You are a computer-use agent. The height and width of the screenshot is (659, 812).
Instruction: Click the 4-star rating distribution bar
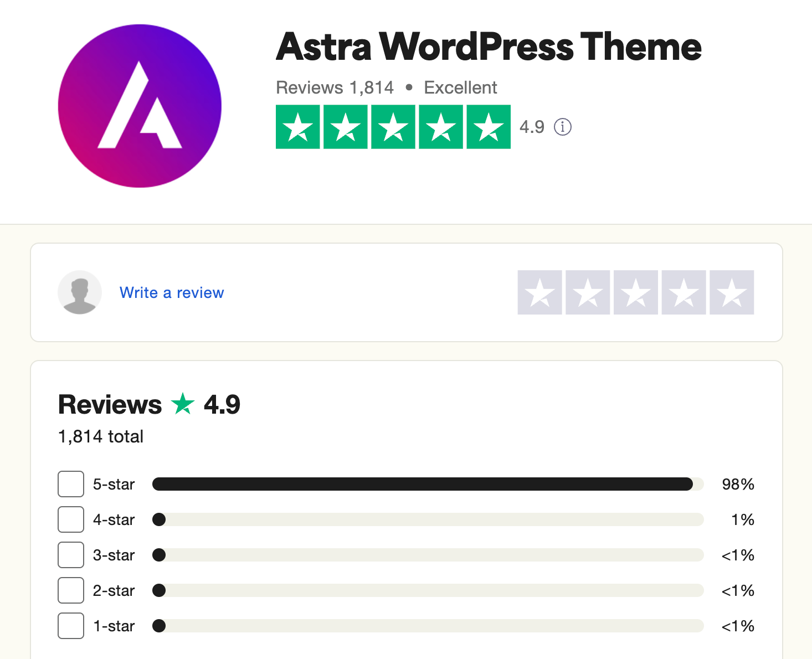428,519
